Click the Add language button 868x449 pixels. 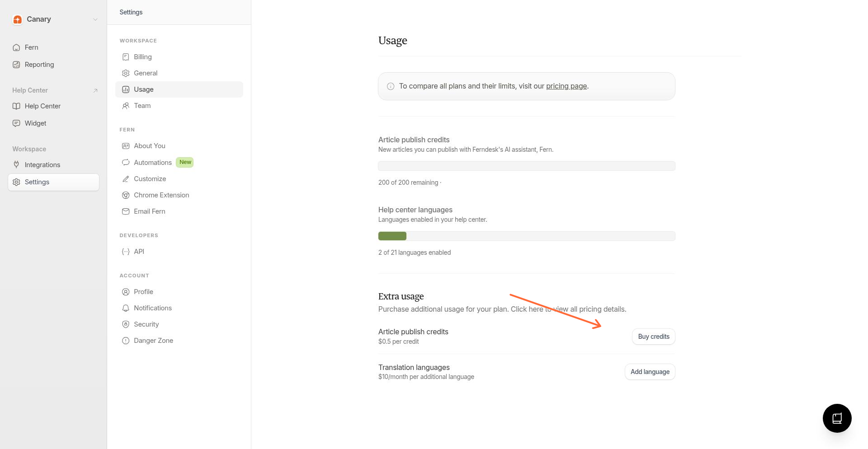650,371
